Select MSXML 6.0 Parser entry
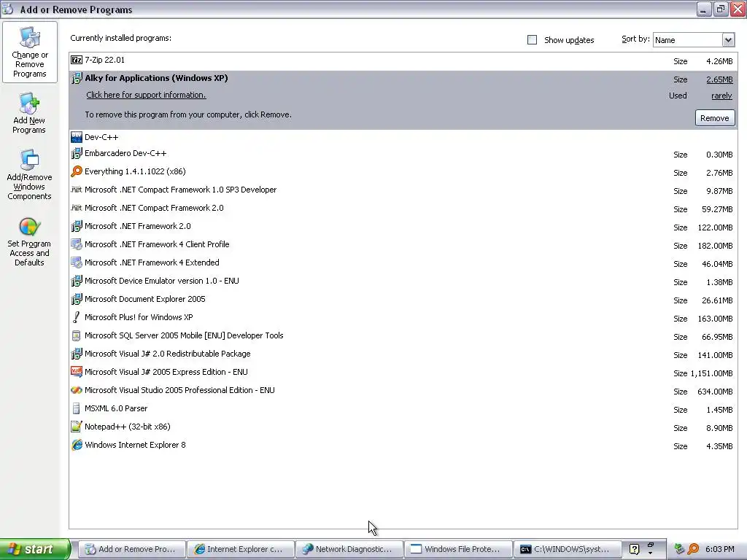This screenshot has height=560, width=747. point(403,408)
